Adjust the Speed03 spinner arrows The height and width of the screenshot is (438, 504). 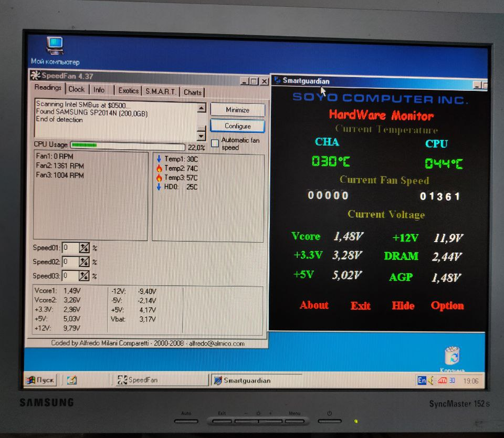(x=84, y=276)
